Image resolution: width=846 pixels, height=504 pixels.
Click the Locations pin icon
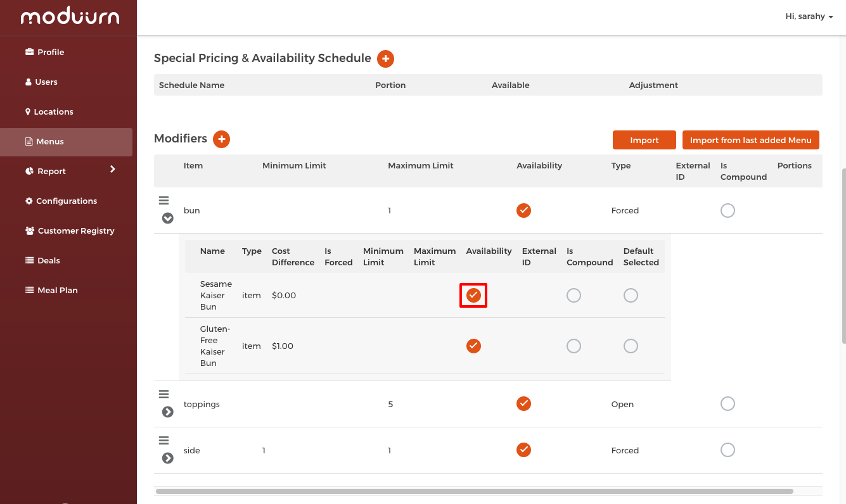point(28,111)
